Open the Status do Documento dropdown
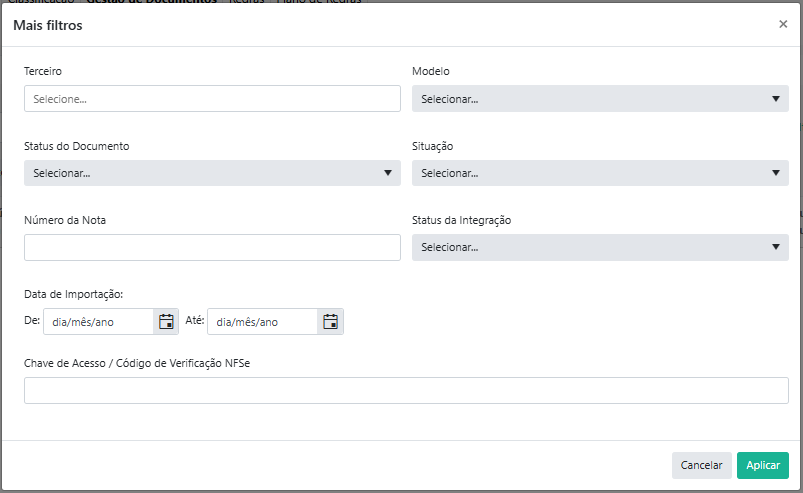 (x=212, y=173)
